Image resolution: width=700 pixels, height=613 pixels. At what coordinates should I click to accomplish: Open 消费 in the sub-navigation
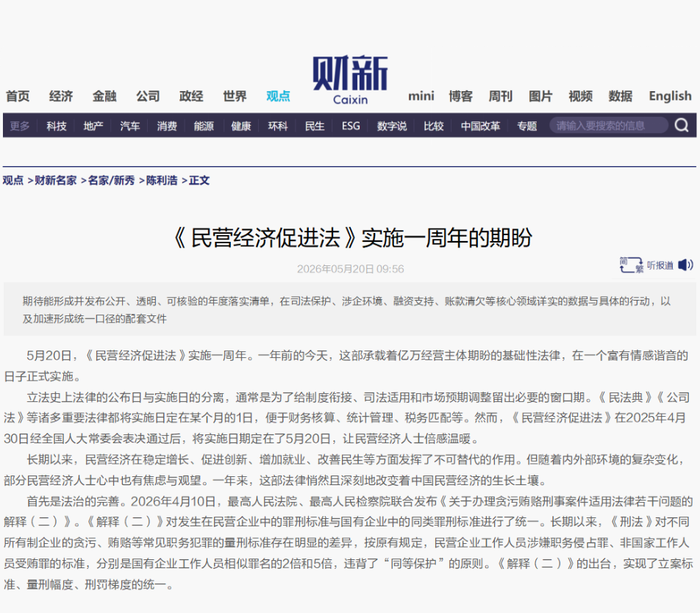tap(167, 126)
